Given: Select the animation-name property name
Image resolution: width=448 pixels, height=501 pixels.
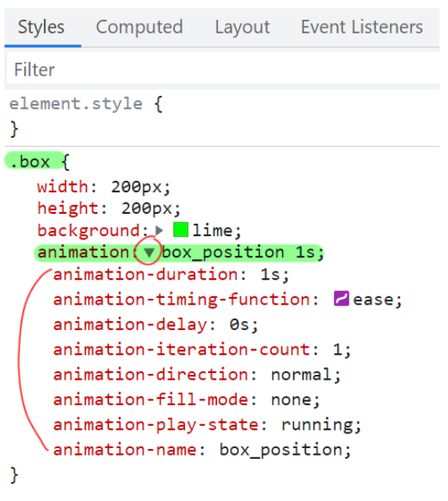Looking at the screenshot, I should point(125,450).
